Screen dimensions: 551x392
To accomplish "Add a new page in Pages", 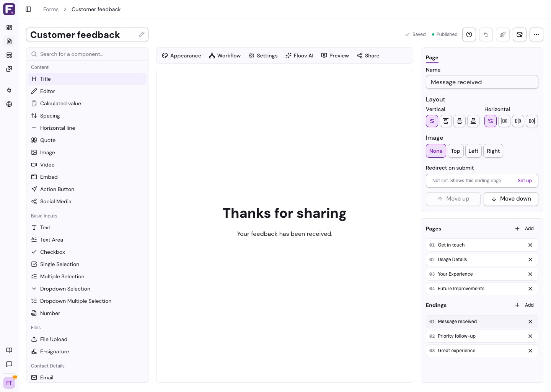I will (525, 229).
